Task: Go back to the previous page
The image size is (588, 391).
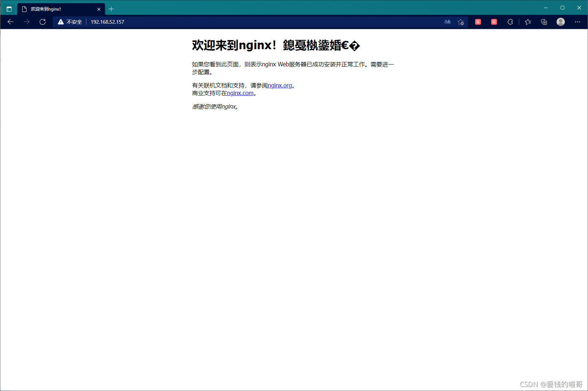Action: click(11, 22)
